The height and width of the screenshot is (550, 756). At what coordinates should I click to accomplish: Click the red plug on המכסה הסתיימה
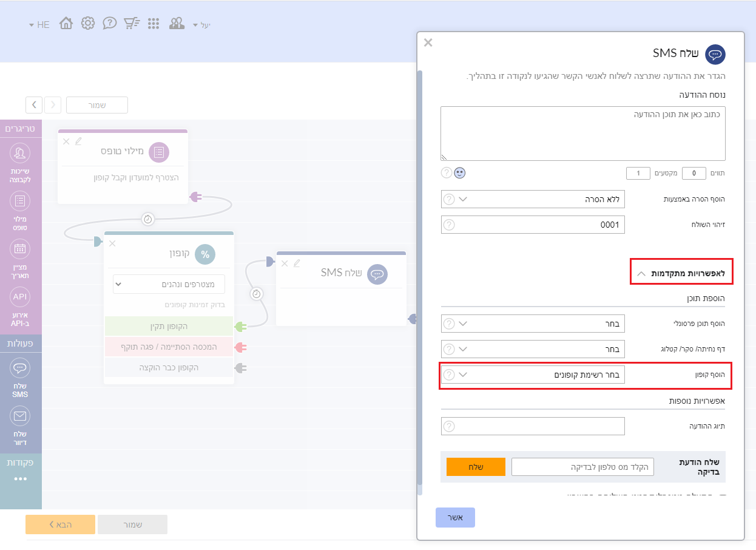pos(240,347)
